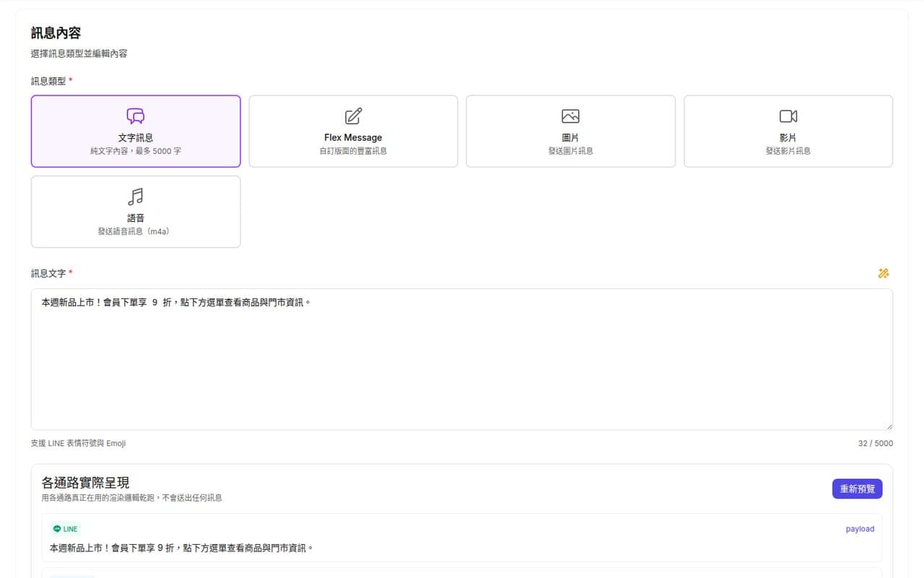Viewport: 924px width, 578px height.
Task: Click the textarea resize handle corner
Action: point(889,426)
